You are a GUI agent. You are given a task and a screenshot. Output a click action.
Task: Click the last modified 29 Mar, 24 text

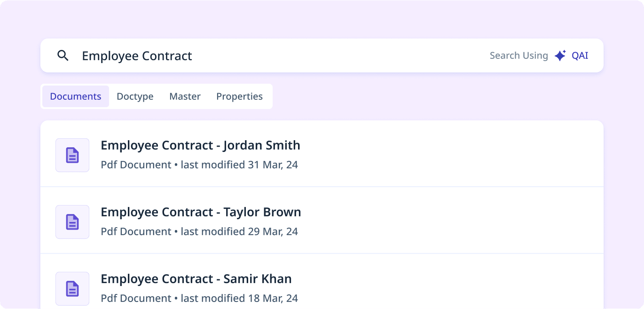coord(239,232)
